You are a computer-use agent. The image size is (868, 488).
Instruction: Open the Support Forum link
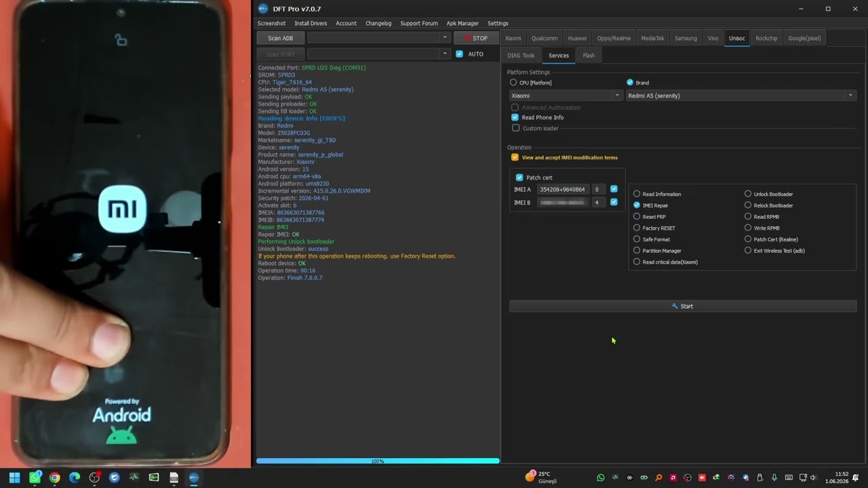click(x=419, y=23)
